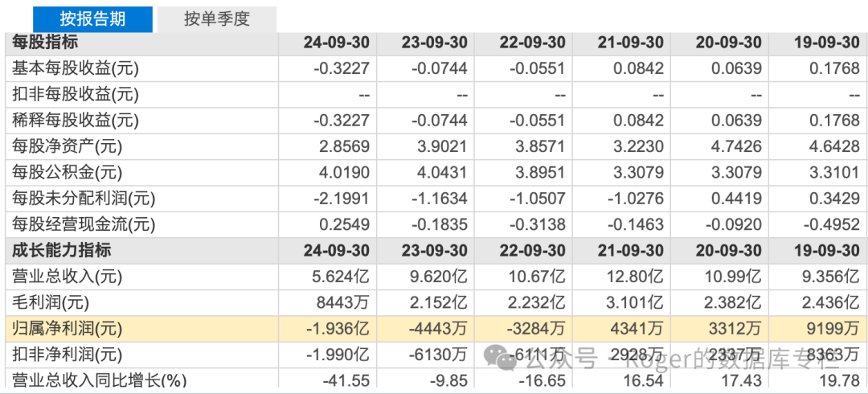
Task: Select the 毛利润(元) row label
Action: tap(50, 302)
